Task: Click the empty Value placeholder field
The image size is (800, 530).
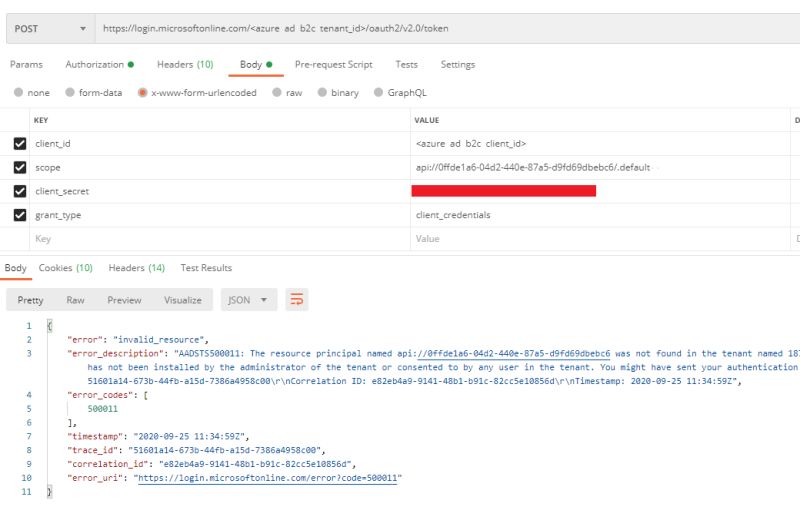Action: [601, 239]
